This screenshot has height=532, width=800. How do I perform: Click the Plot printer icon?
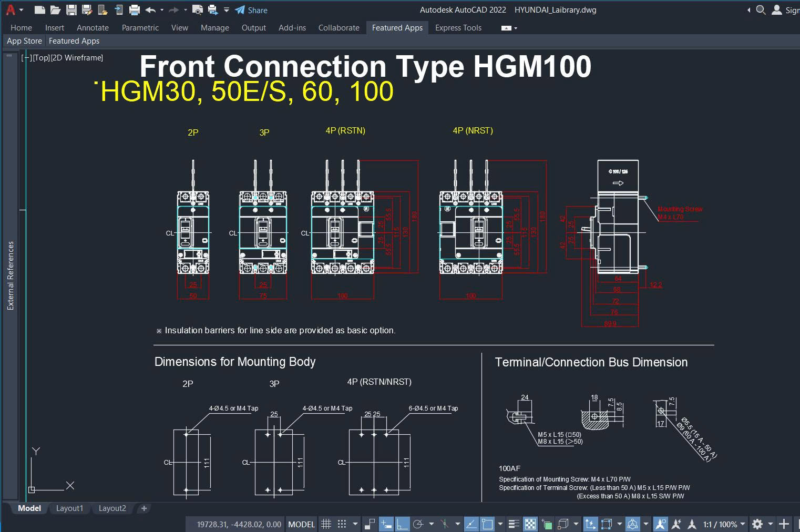[135, 9]
